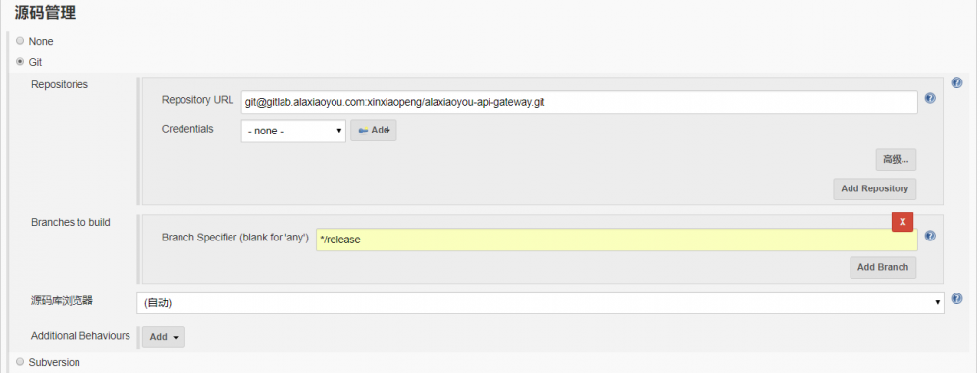The width and height of the screenshot is (980, 373).
Task: Select the Subversion source control option
Action: tap(20, 362)
